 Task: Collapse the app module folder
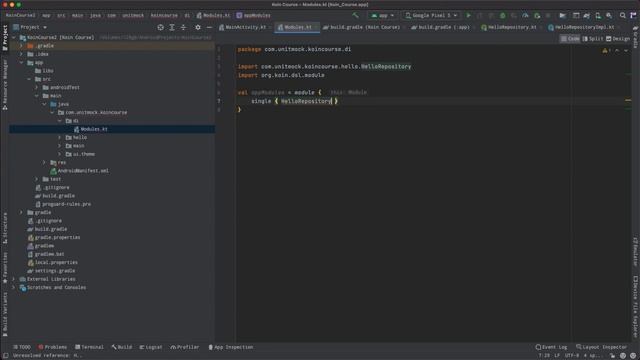pos(21,62)
